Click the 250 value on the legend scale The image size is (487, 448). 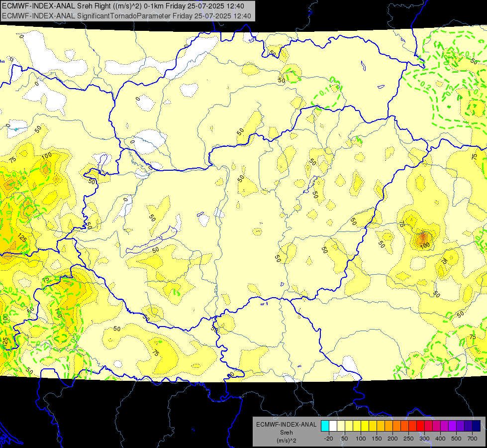[x=408, y=439]
